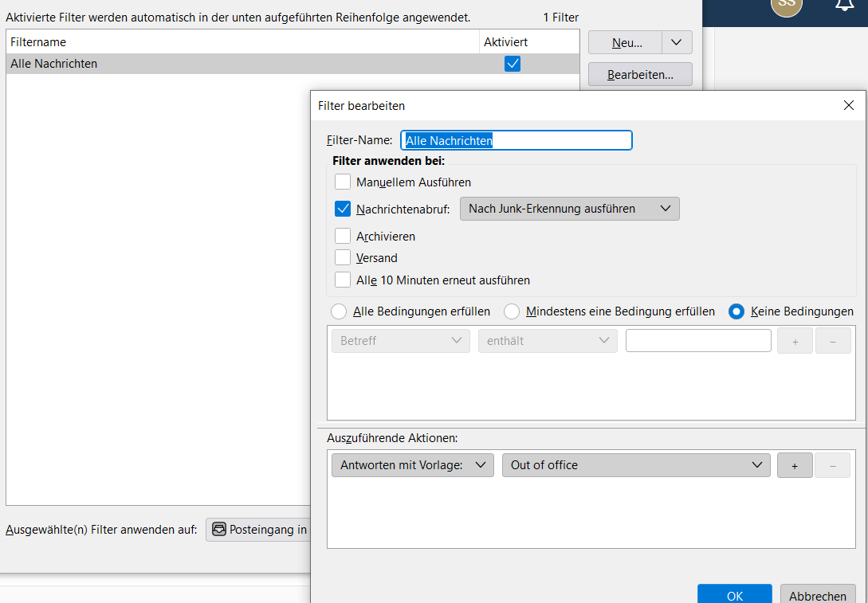Click the Neu... button
The width and height of the screenshot is (868, 603).
[x=626, y=42]
